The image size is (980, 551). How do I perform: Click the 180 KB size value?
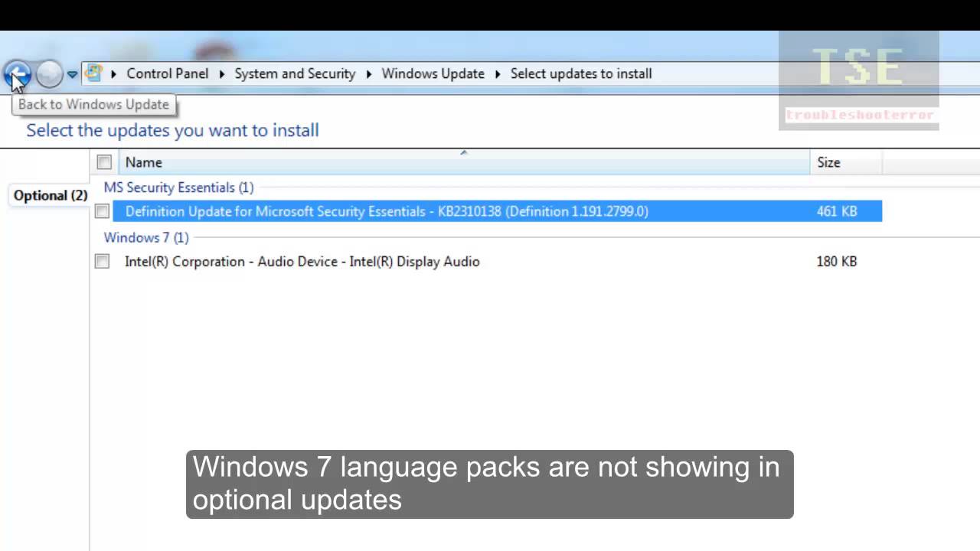[837, 262]
